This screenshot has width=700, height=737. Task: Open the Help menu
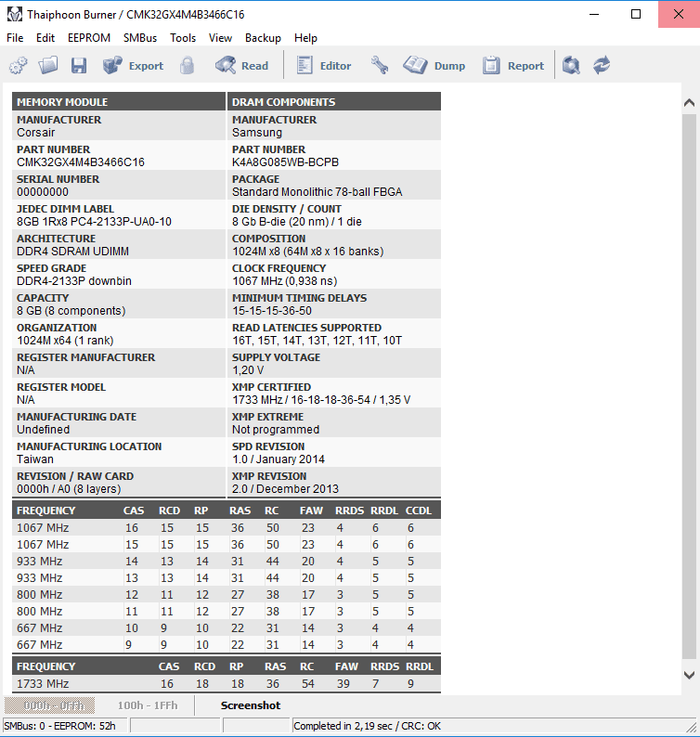305,38
